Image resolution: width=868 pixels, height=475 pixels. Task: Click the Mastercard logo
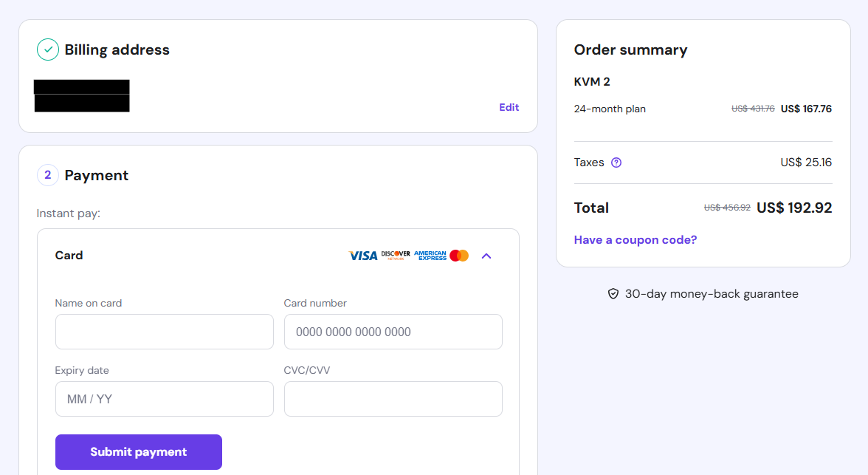click(459, 256)
